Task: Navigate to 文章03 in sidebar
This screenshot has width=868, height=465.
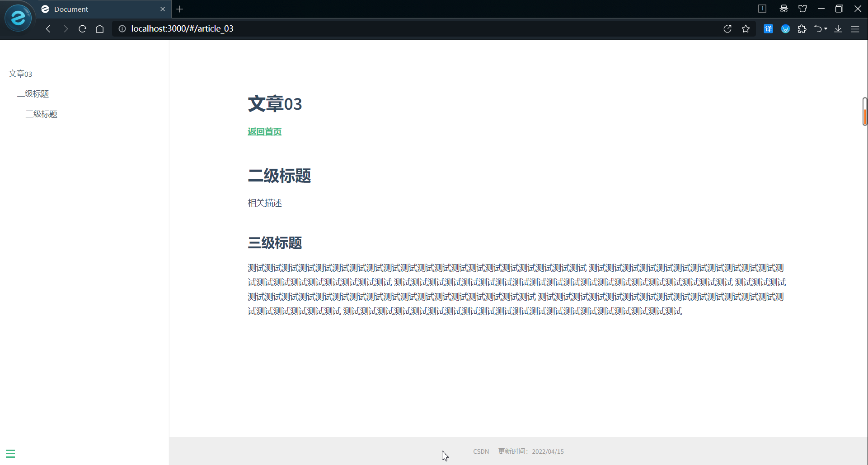Action: [20, 74]
